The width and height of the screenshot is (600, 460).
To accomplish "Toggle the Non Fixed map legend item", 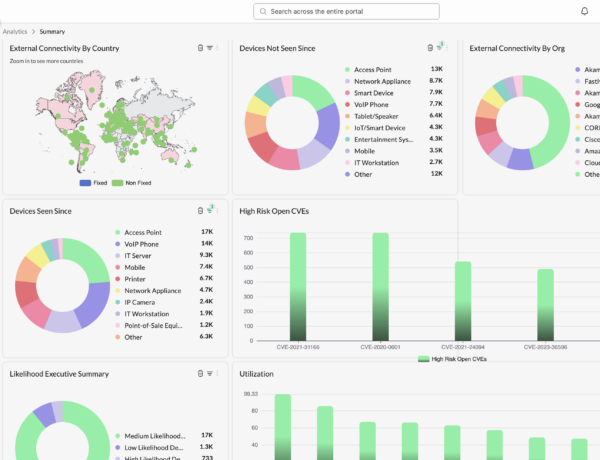I will click(132, 183).
